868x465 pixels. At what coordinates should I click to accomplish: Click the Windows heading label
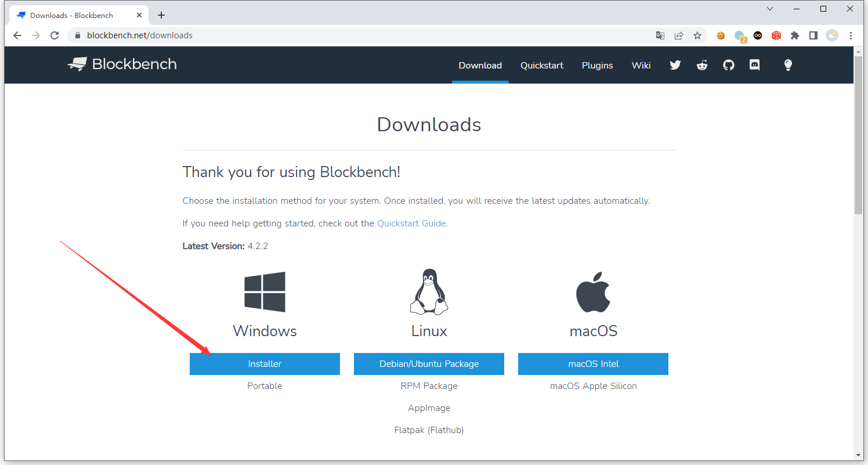pyautogui.click(x=265, y=331)
